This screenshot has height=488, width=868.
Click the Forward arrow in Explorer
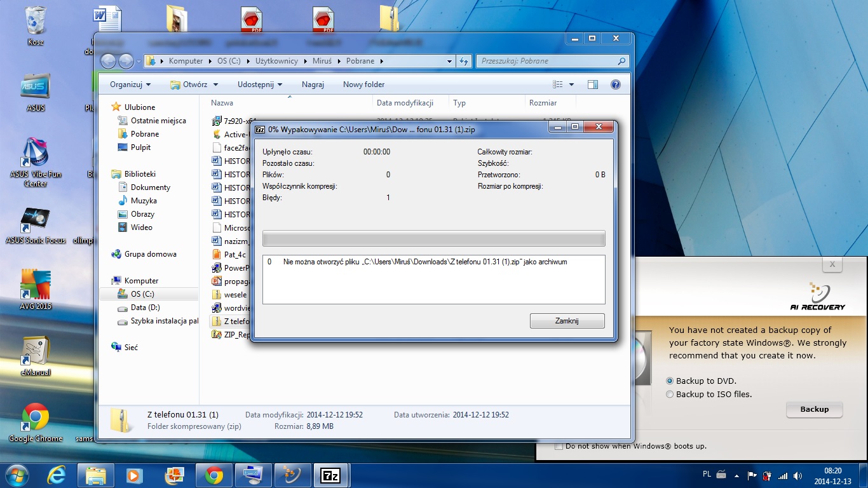pyautogui.click(x=126, y=61)
